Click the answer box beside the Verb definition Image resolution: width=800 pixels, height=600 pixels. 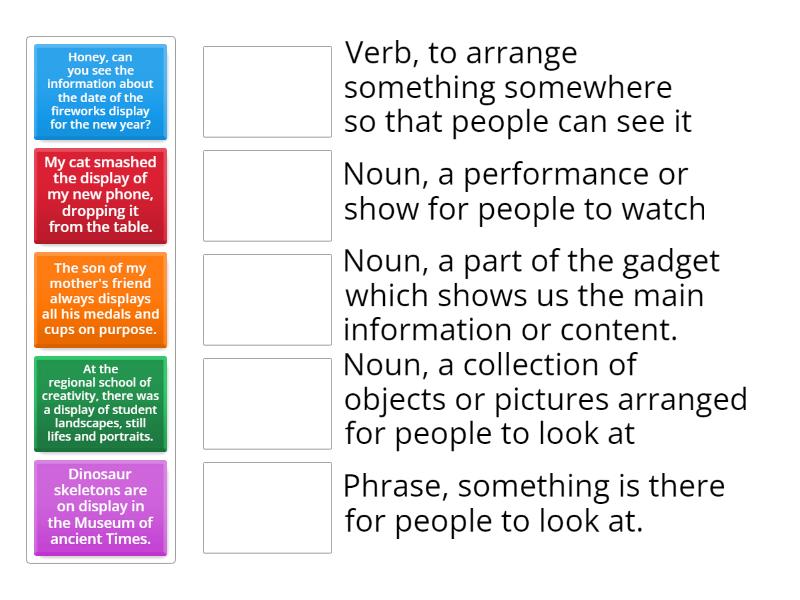(266, 87)
